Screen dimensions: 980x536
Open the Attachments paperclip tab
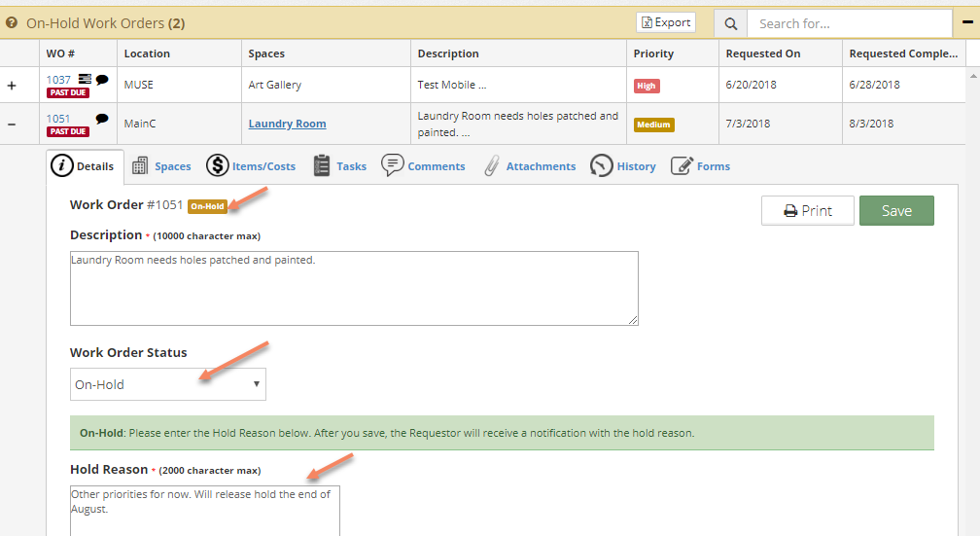[x=530, y=165]
